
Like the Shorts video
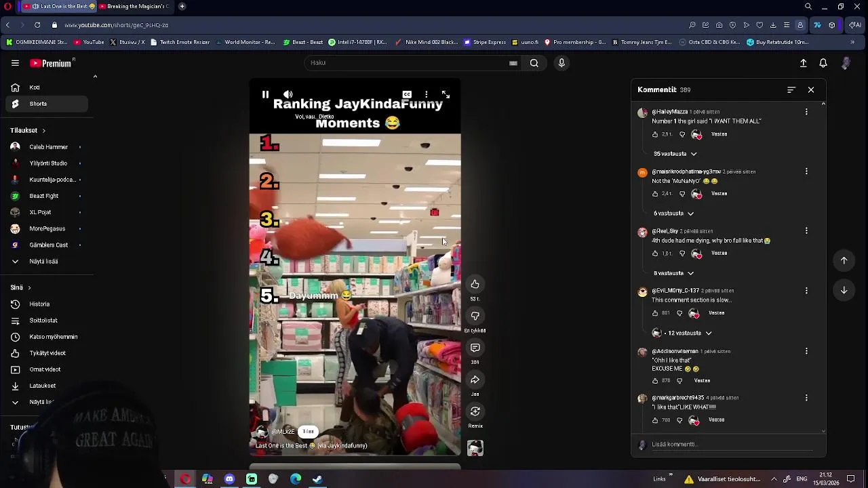point(475,284)
